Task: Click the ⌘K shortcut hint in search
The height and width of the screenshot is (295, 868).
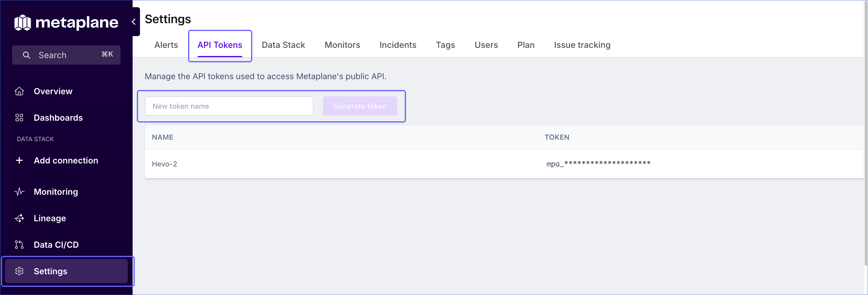Action: (108, 54)
